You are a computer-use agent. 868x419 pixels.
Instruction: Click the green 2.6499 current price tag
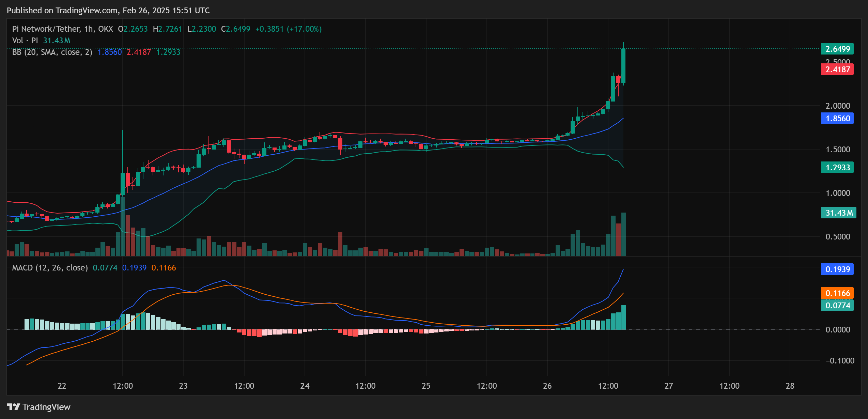837,49
